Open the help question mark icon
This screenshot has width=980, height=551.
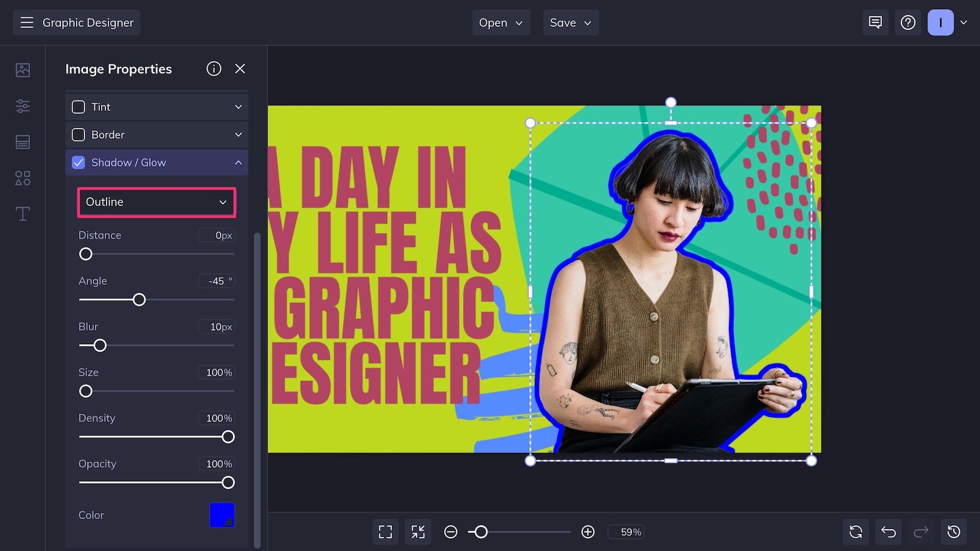[908, 23]
